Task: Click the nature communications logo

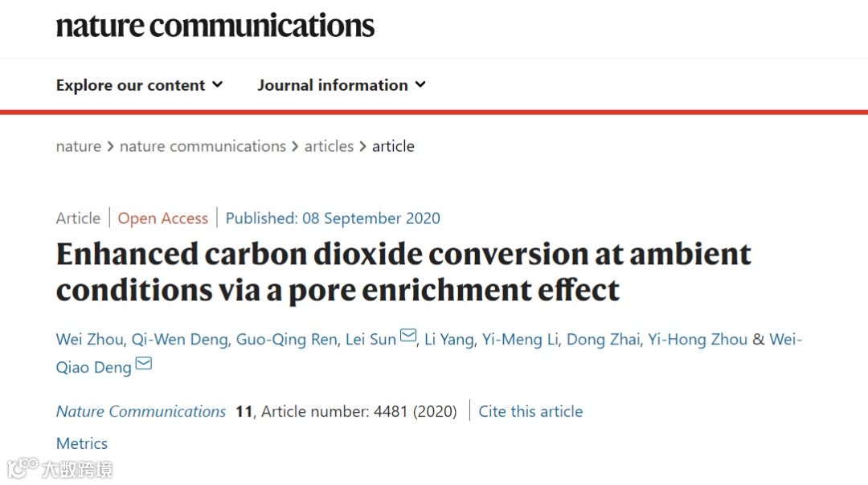Action: (215, 26)
